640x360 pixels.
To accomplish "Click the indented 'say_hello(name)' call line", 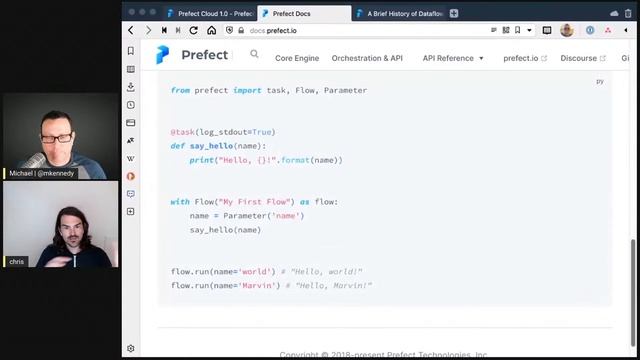I will point(225,230).
